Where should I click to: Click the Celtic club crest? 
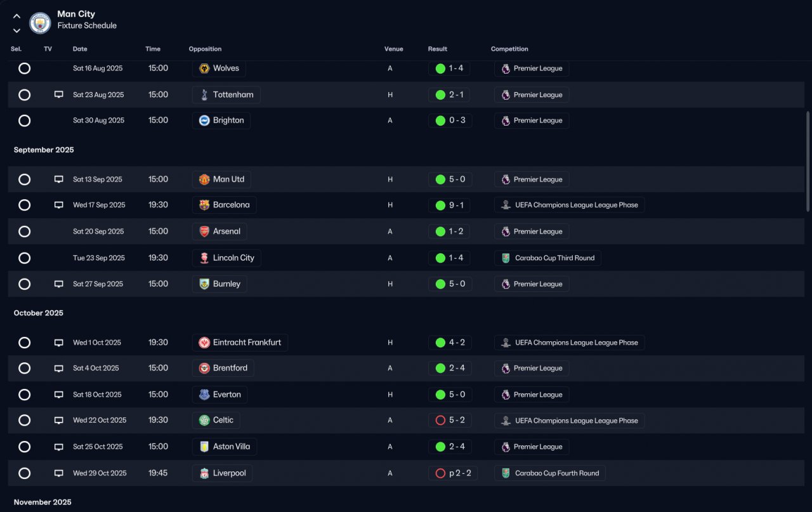(x=204, y=420)
